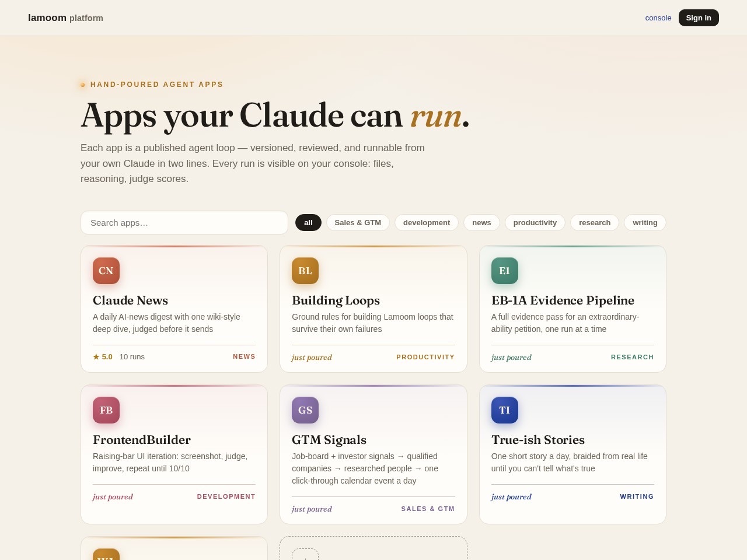Open the True-ish Stories app title
The image size is (747, 560).
[x=538, y=440]
